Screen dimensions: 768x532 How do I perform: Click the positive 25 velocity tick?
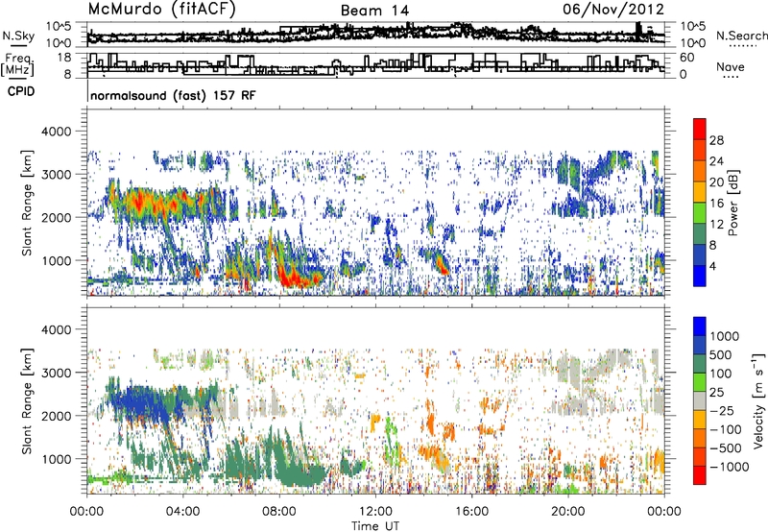tap(717, 393)
